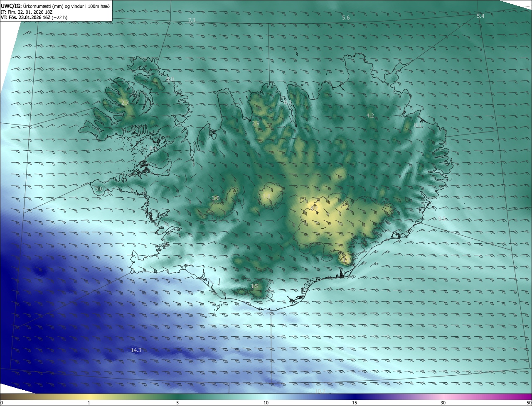Image resolution: width=532 pixels, height=406 pixels.
Task: Click the 3.0 value label on the map
Action: click(216, 198)
